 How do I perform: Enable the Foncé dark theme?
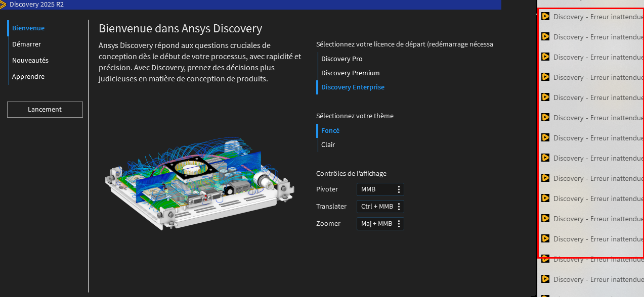330,131
